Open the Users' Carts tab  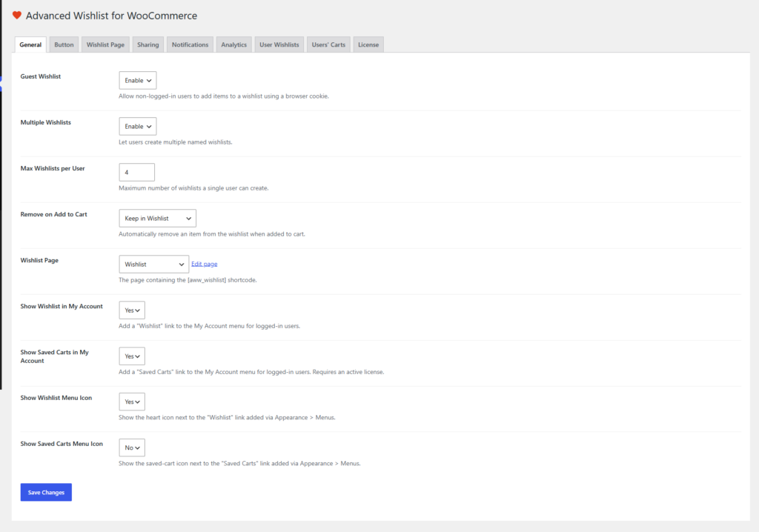(x=328, y=44)
